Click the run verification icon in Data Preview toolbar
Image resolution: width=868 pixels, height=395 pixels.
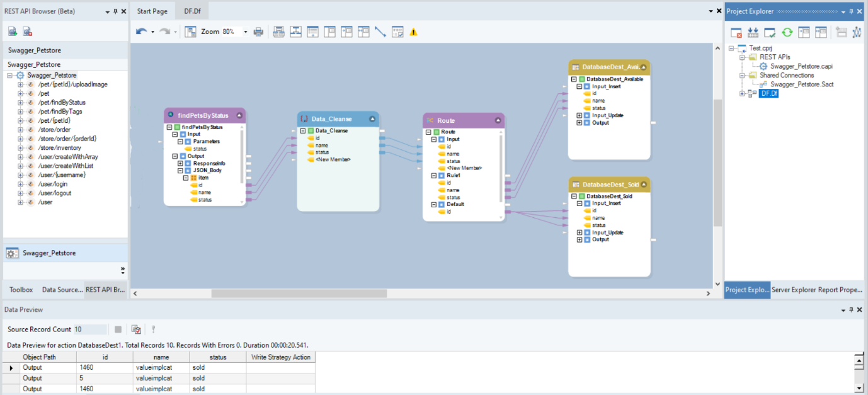[x=136, y=329]
